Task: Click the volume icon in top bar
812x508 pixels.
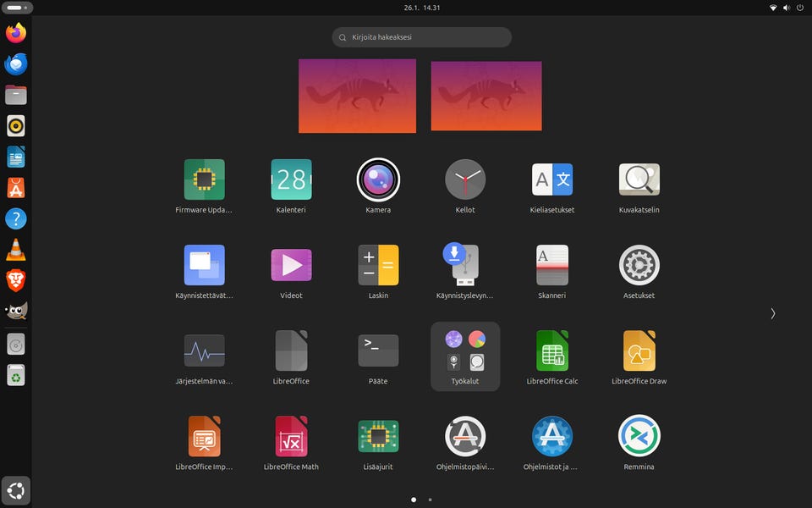Action: pyautogui.click(x=787, y=8)
